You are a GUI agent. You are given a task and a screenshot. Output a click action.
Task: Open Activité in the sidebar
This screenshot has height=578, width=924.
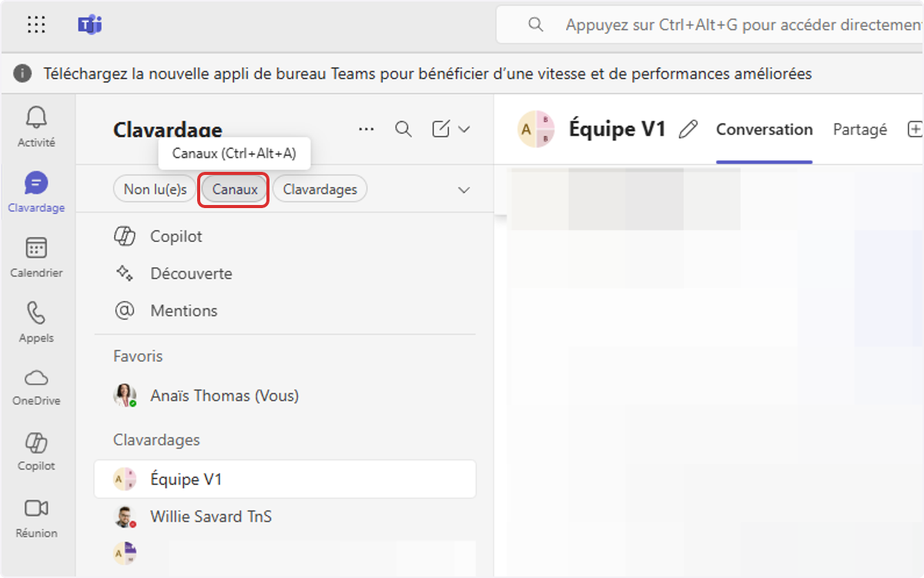(x=36, y=126)
